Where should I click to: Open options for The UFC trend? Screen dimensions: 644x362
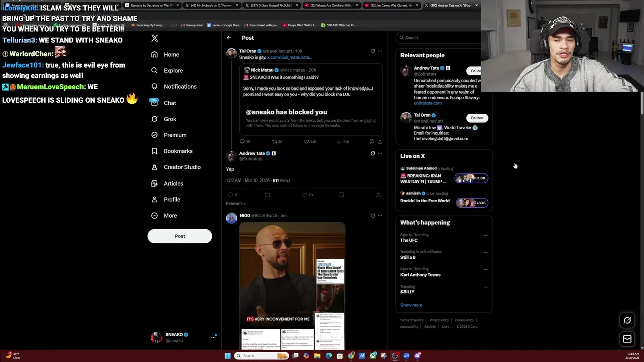pyautogui.click(x=485, y=235)
